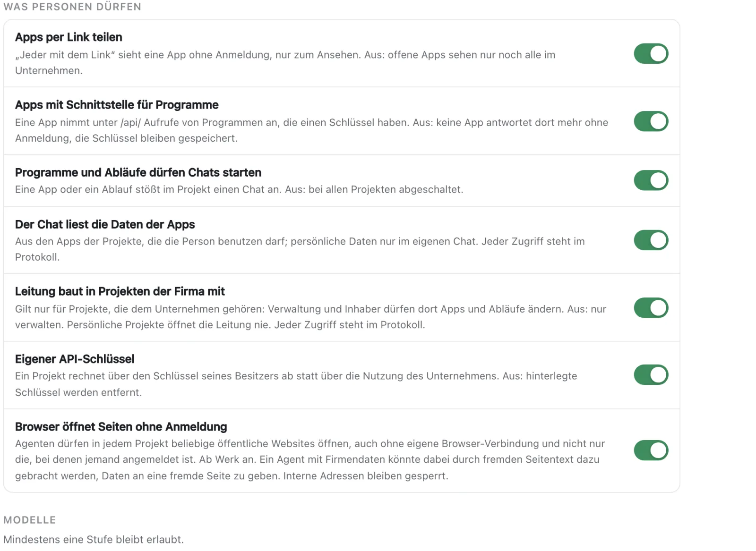Disable the Apps per Link teilen switch
756x551 pixels.
click(651, 53)
